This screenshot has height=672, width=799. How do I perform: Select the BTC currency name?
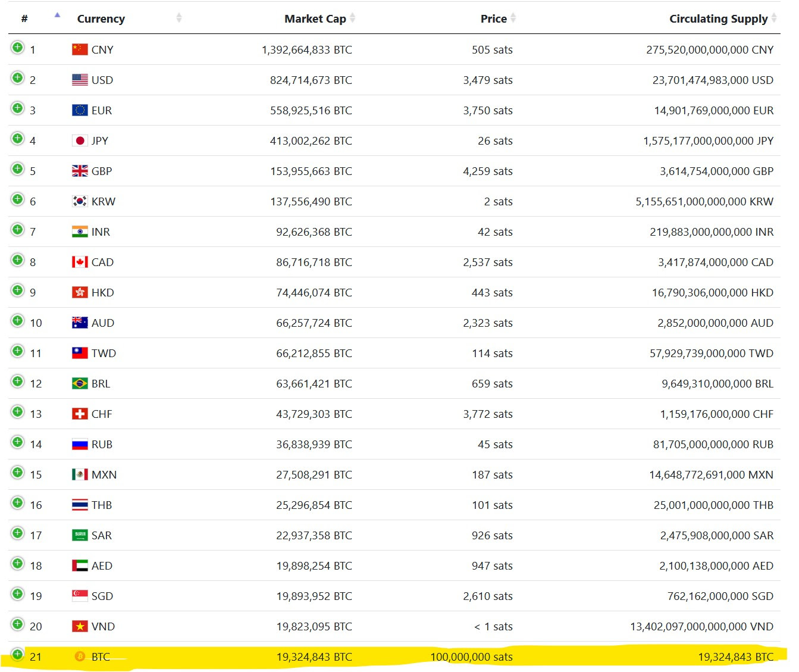101,657
